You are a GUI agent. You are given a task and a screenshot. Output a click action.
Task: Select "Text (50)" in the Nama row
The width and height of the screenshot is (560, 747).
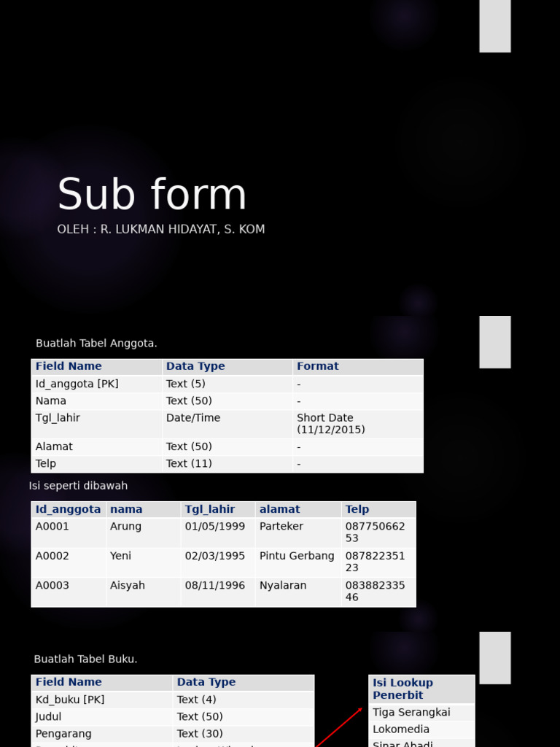189,400
